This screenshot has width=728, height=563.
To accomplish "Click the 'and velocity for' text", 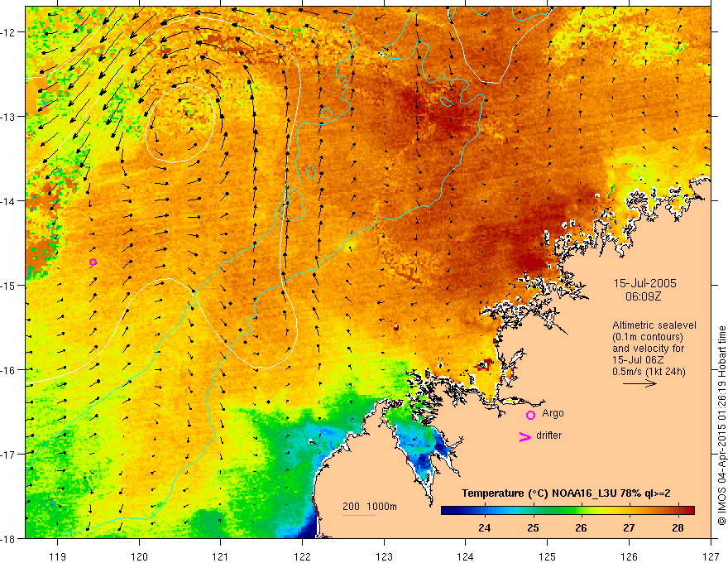I will tap(648, 349).
